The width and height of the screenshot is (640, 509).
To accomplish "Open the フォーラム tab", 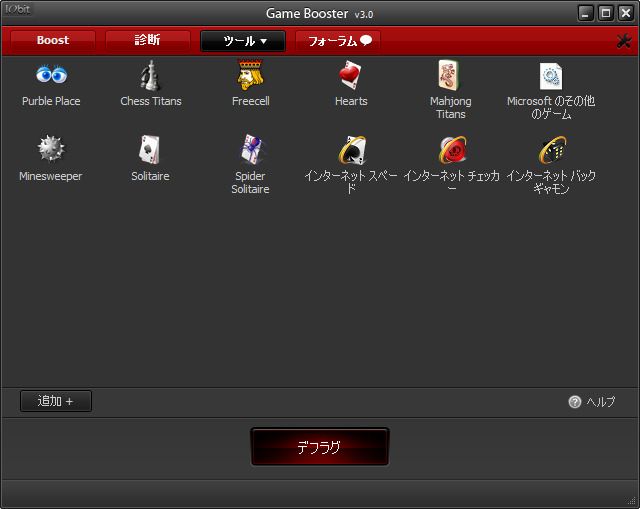I will 338,40.
